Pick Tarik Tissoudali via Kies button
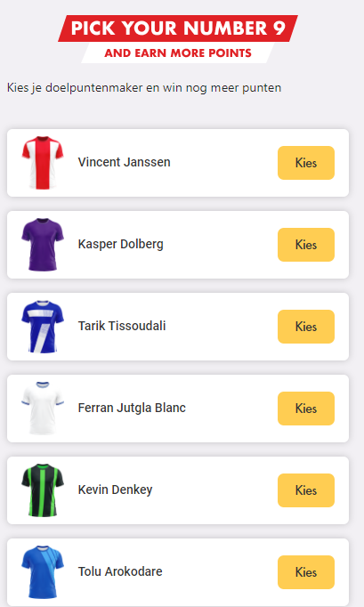364x607 pixels. [x=306, y=327]
